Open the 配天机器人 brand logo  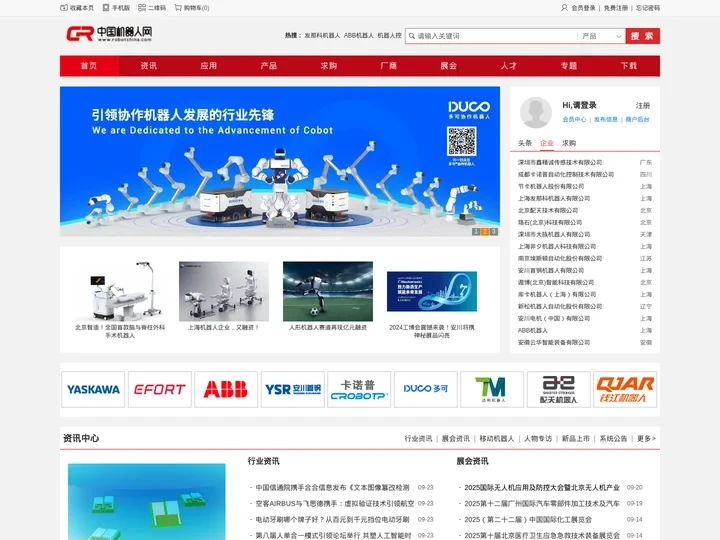[x=559, y=389]
